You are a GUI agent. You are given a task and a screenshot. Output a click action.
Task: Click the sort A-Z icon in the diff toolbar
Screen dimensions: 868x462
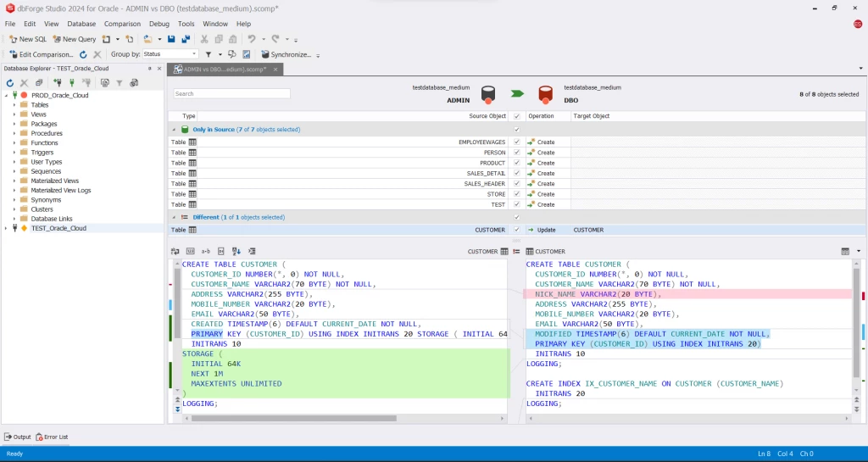236,251
